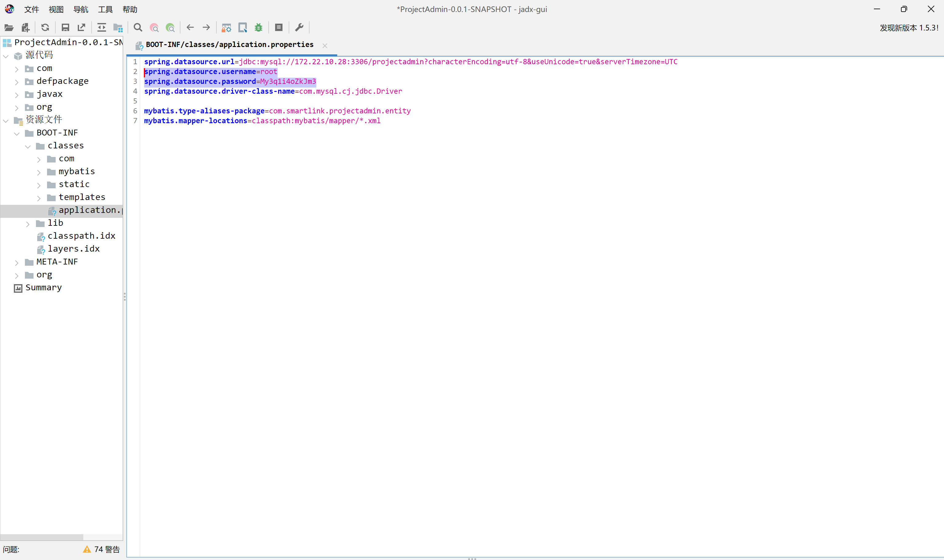This screenshot has height=560, width=944.
Task: Toggle flatten packages folder icon
Action: point(118,28)
